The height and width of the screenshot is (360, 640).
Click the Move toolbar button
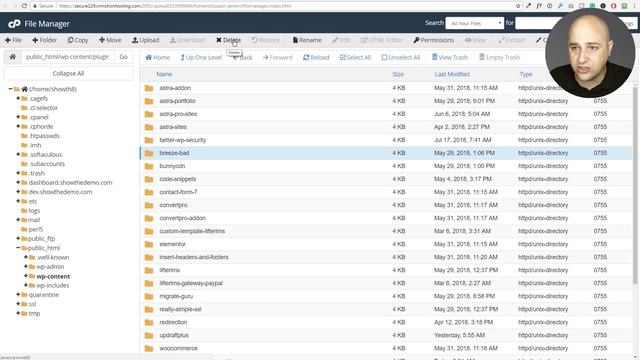[x=110, y=40]
